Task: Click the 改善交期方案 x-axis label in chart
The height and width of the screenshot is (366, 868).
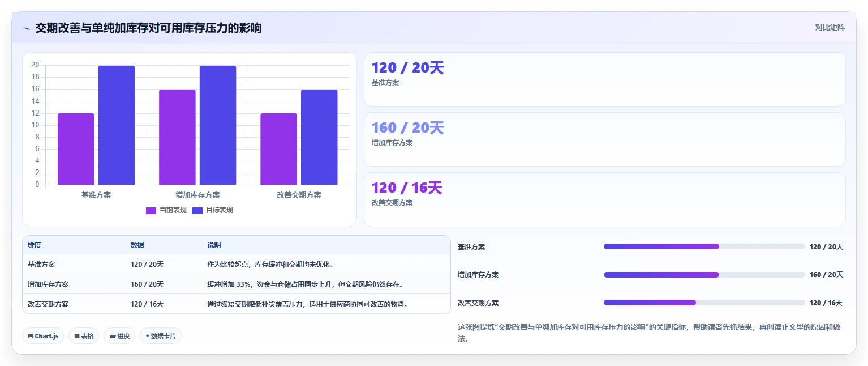Action: point(299,195)
